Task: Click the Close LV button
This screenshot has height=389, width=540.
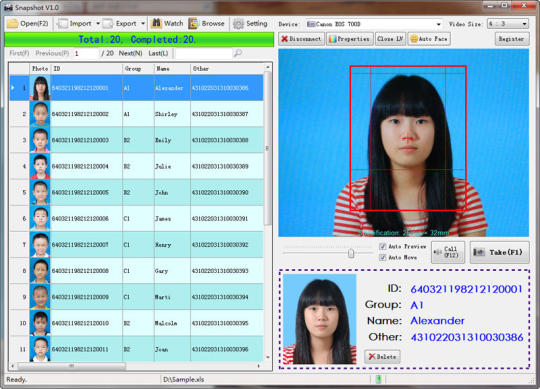Action: (x=391, y=39)
